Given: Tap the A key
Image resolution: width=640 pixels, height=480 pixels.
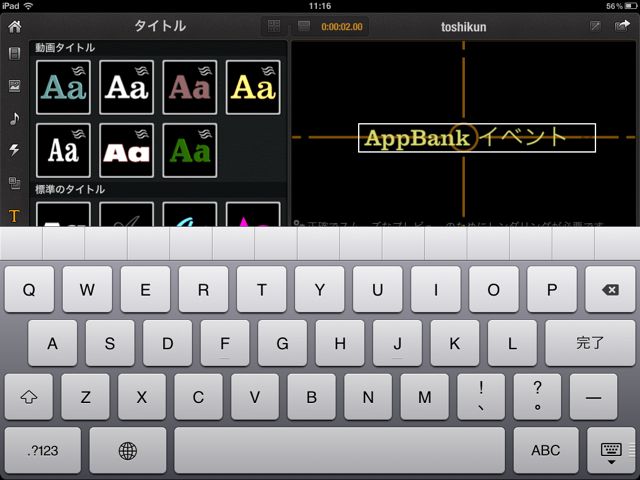Looking at the screenshot, I should (x=53, y=343).
